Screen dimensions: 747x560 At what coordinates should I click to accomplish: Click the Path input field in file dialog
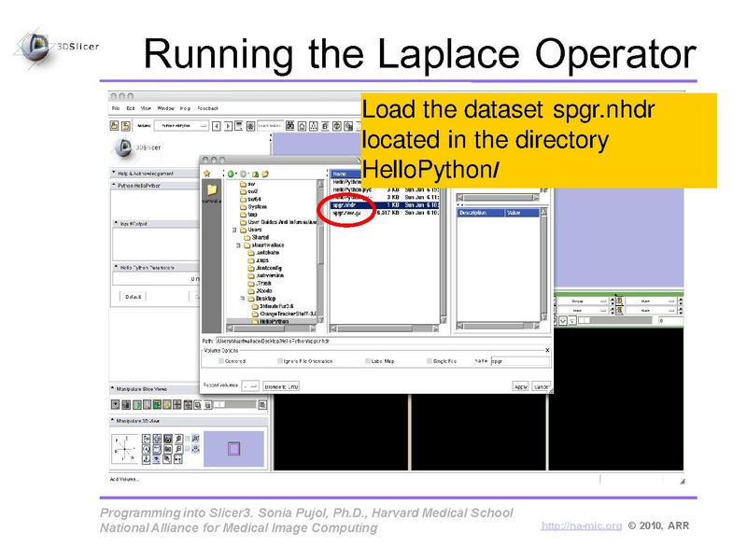point(382,341)
